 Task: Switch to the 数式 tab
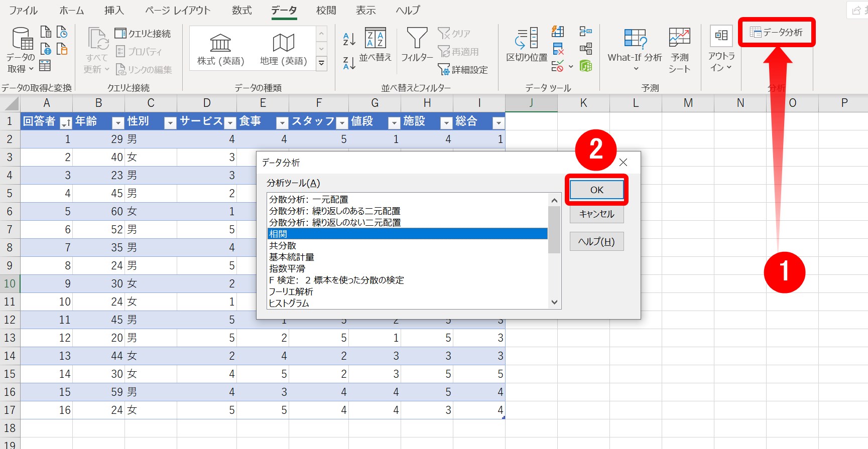[x=241, y=11]
